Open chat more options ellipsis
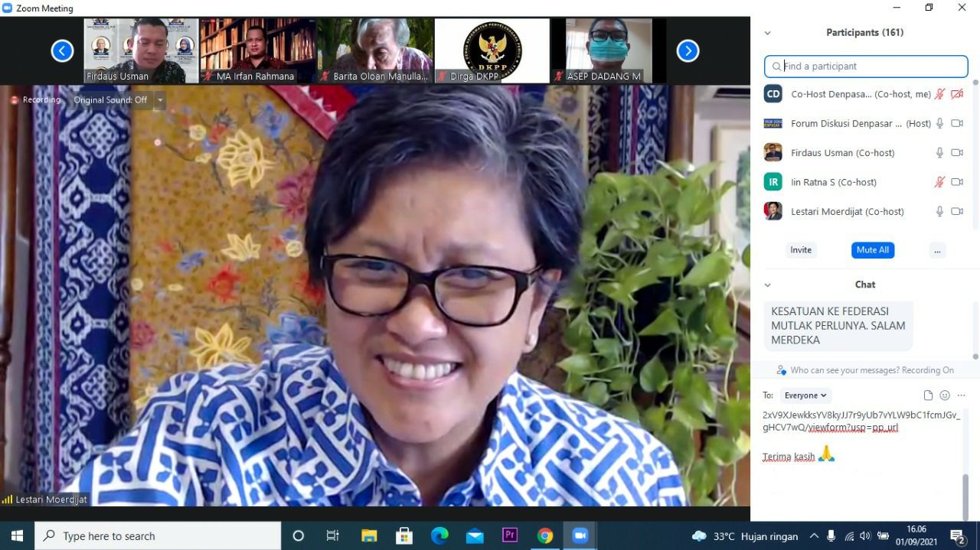The image size is (980, 550). (962, 395)
